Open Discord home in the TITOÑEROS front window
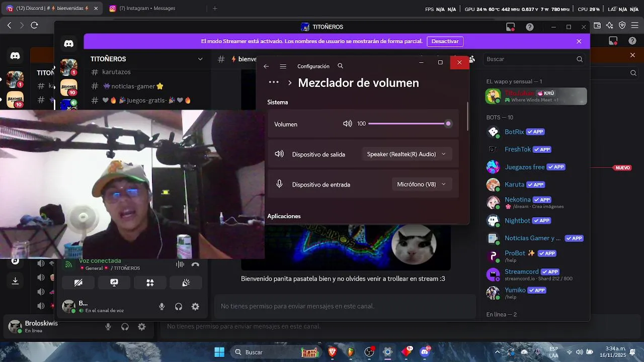 coord(68,44)
